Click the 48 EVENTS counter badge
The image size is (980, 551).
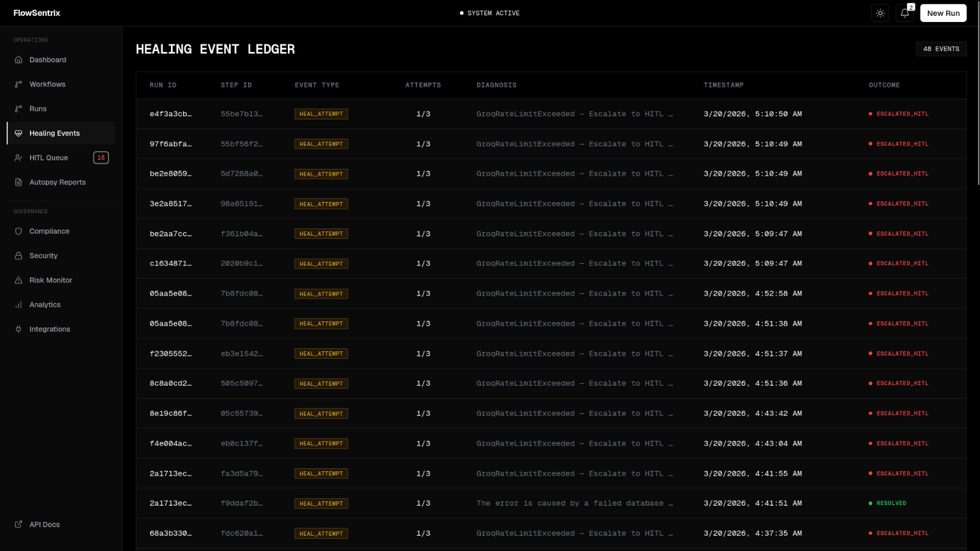coord(941,49)
